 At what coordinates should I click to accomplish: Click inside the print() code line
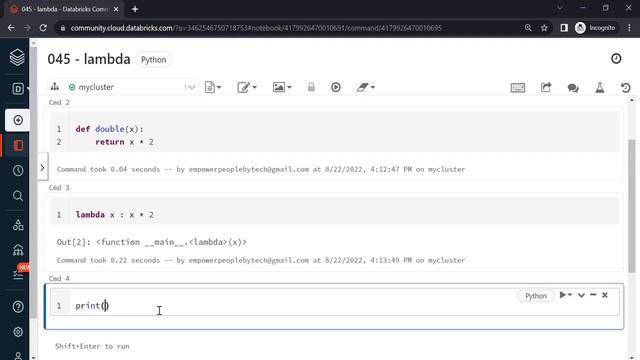click(92, 306)
